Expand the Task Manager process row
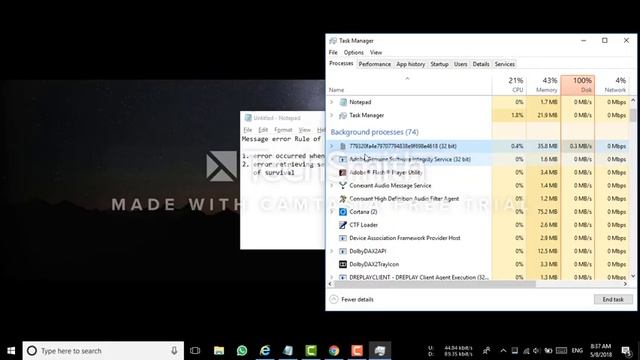The image size is (640, 360). (x=332, y=115)
